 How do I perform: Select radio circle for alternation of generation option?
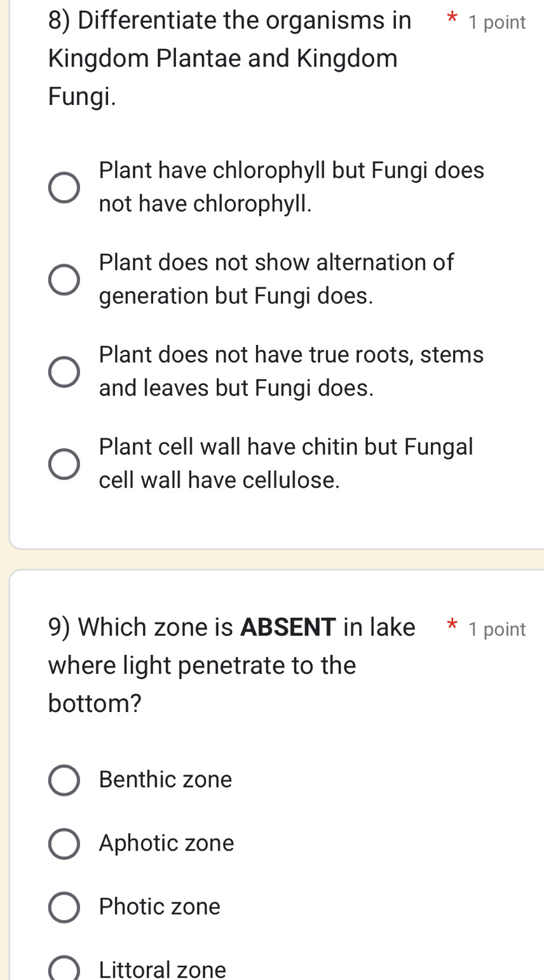point(64,279)
